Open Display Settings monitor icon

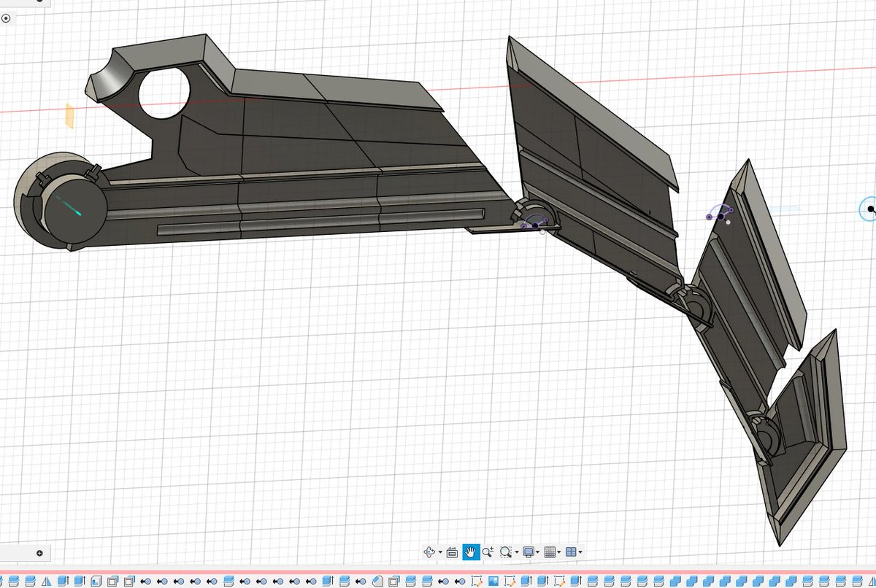pyautogui.click(x=529, y=552)
